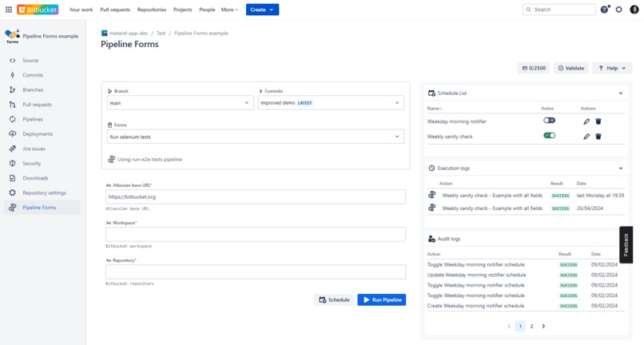Click the Atlassian base URL input field
Image resolution: width=644 pixels, height=345 pixels.
pyautogui.click(x=256, y=196)
